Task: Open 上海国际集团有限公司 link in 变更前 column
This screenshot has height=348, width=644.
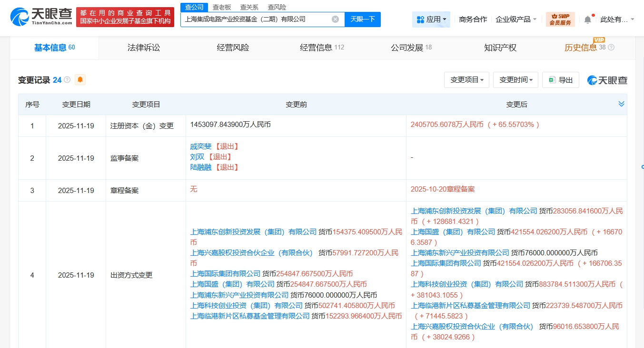Action: [x=226, y=274]
